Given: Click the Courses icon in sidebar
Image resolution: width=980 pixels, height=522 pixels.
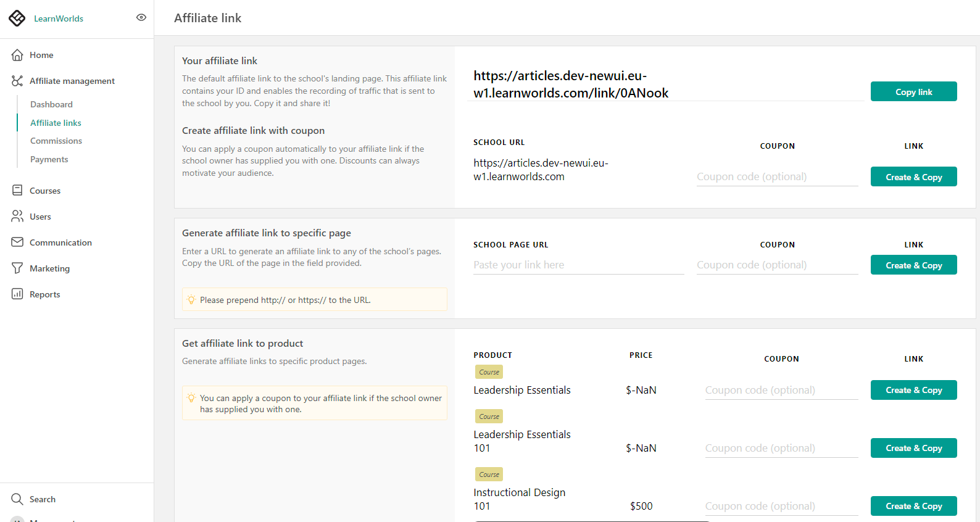Looking at the screenshot, I should click(17, 191).
